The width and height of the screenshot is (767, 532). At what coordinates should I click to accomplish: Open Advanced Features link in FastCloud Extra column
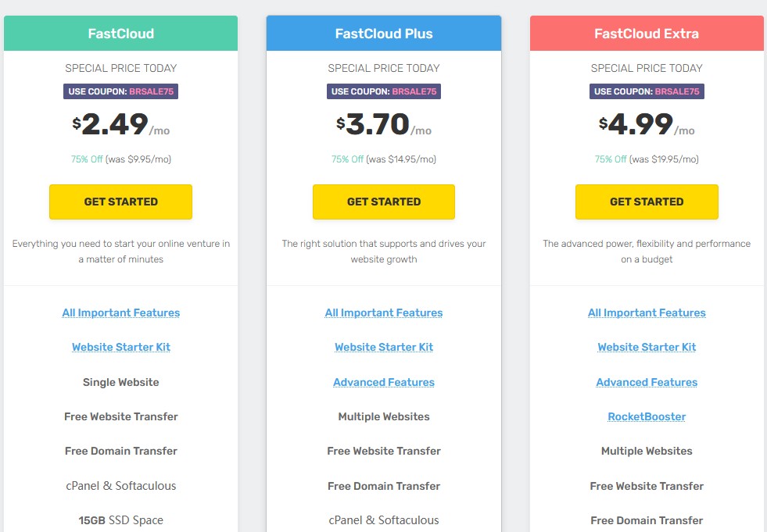[x=647, y=382]
